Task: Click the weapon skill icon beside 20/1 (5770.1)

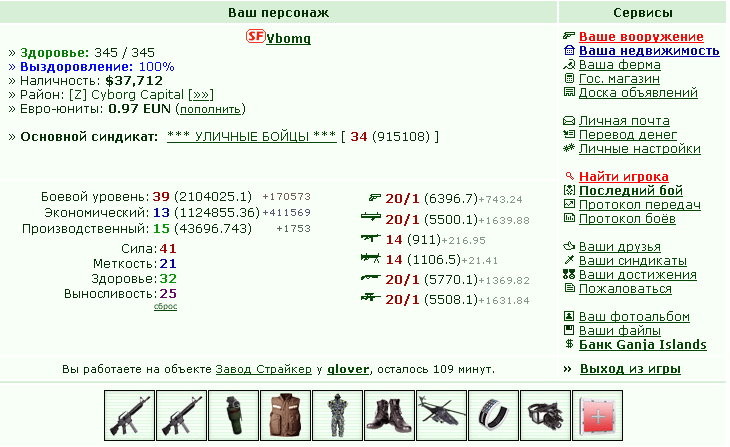Action: click(371, 278)
